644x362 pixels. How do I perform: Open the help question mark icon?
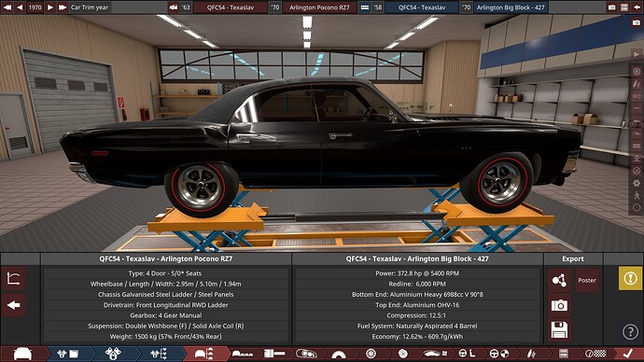click(630, 331)
